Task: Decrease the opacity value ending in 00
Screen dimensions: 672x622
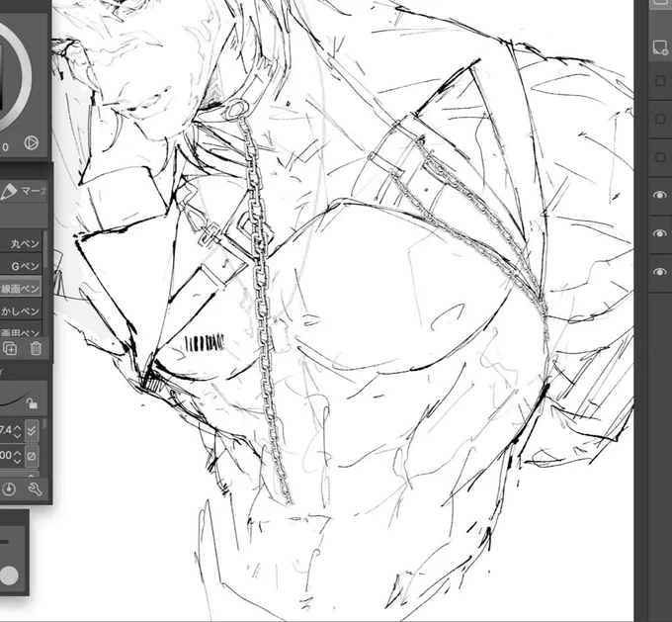Action: 17,461
